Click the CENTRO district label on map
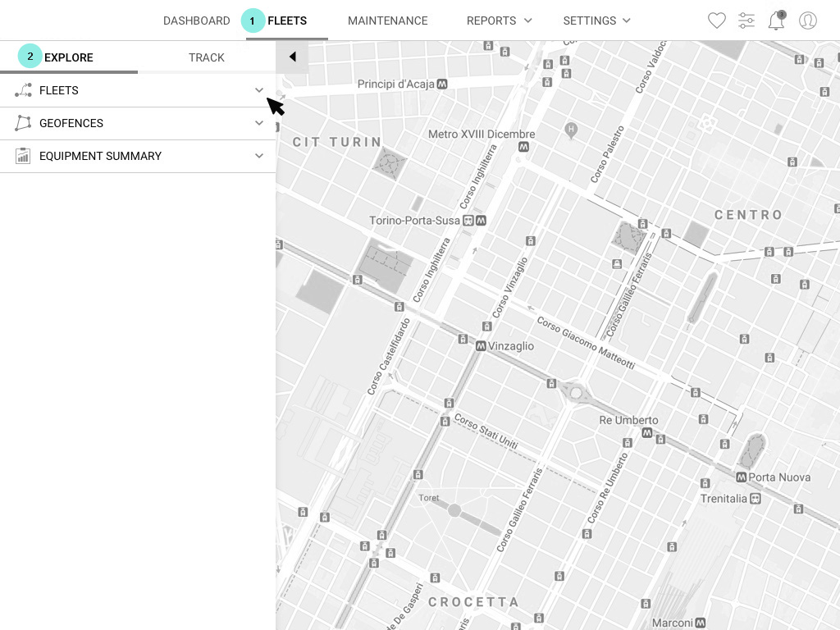Image resolution: width=840 pixels, height=630 pixels. (748, 215)
